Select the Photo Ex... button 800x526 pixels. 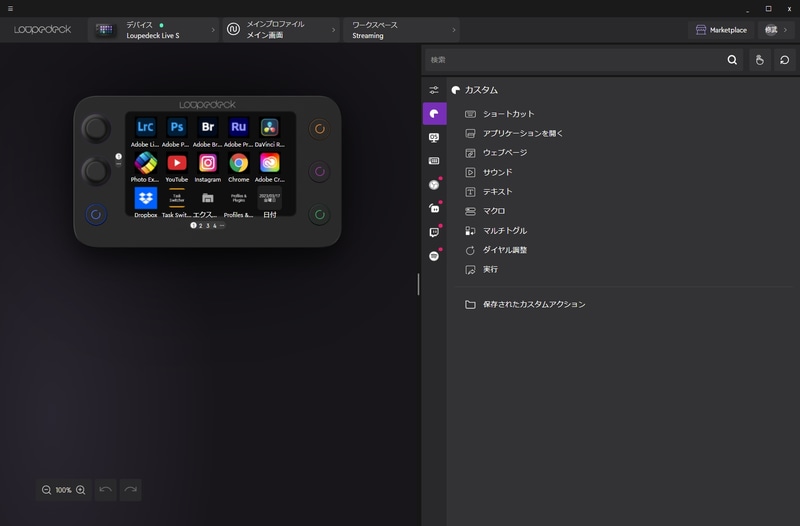[145, 163]
